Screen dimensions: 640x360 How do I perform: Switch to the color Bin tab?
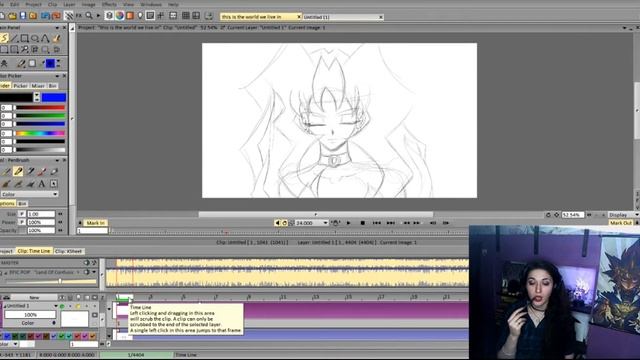pos(53,86)
